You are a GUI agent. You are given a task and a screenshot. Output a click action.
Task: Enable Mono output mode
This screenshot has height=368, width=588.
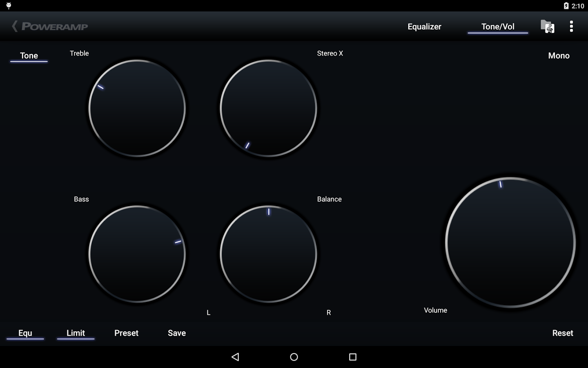(x=558, y=56)
